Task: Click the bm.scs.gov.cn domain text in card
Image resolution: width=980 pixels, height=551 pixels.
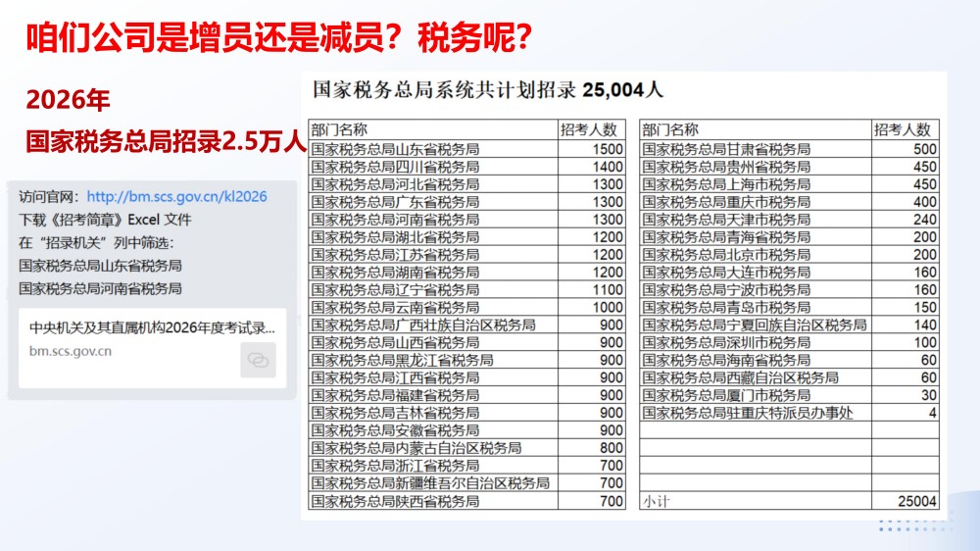Action: coord(71,351)
